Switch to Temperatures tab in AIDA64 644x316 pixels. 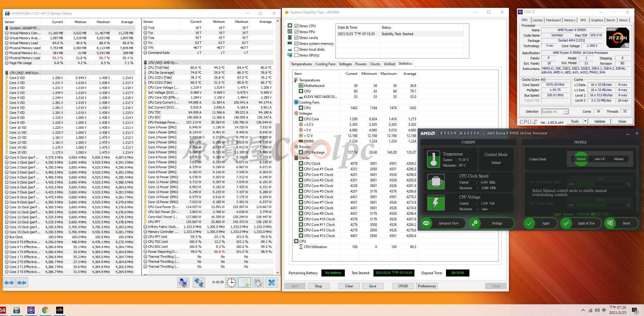pyautogui.click(x=301, y=64)
